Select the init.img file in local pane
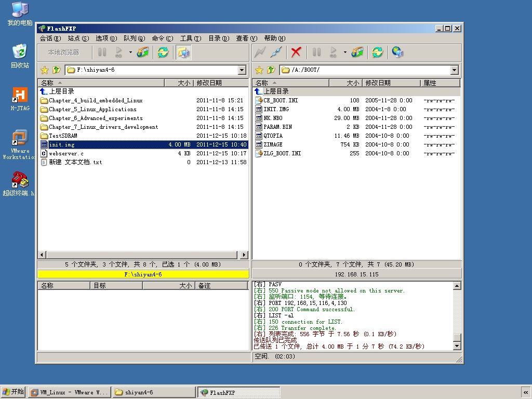532x399 pixels. [x=144, y=144]
